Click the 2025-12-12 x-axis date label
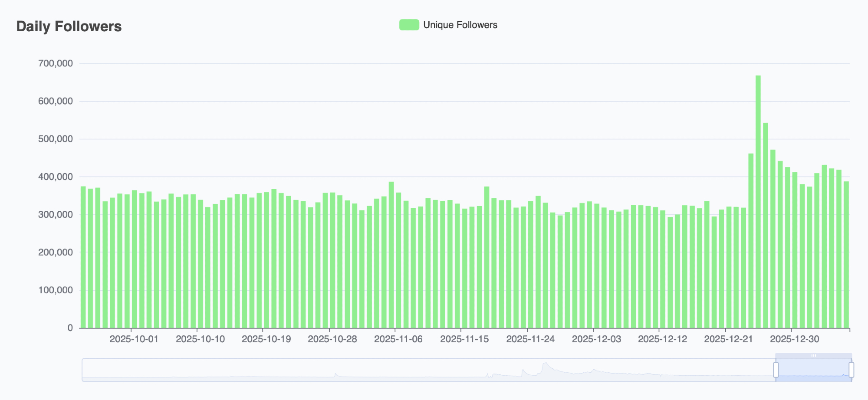868x400 pixels. 662,339
